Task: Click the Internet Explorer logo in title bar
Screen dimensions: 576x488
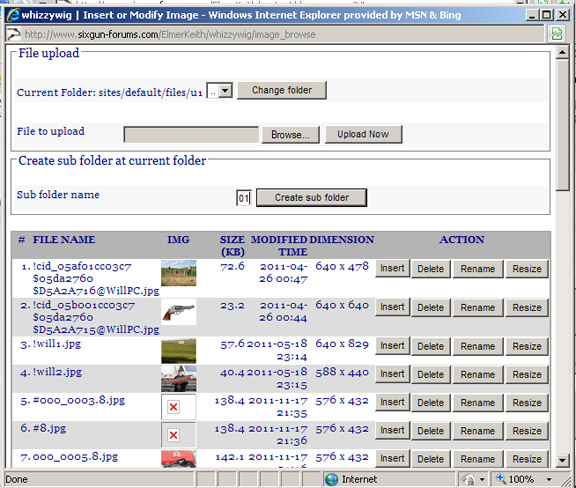Action: tap(13, 15)
